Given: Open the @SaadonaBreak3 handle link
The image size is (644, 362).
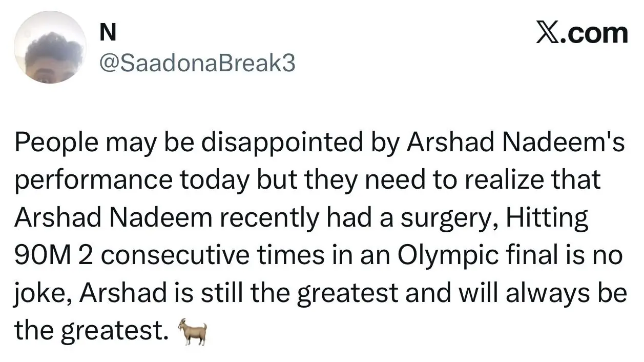Looking at the screenshot, I should (196, 64).
